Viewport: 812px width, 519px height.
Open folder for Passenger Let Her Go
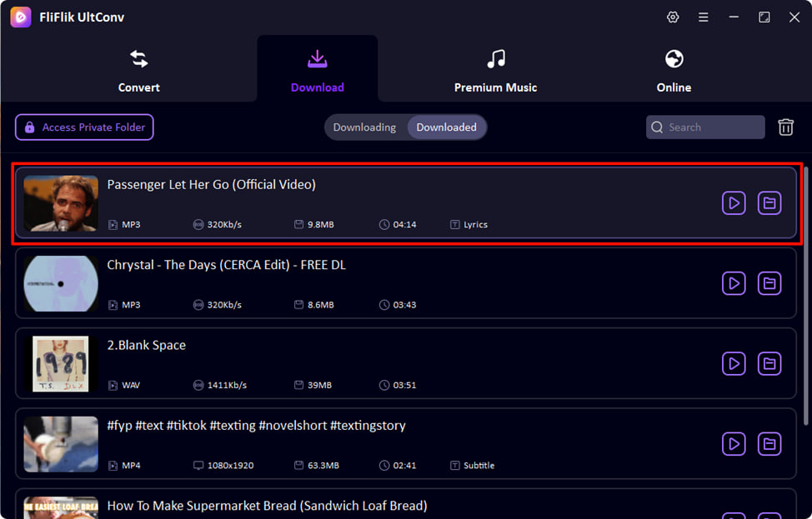click(769, 203)
